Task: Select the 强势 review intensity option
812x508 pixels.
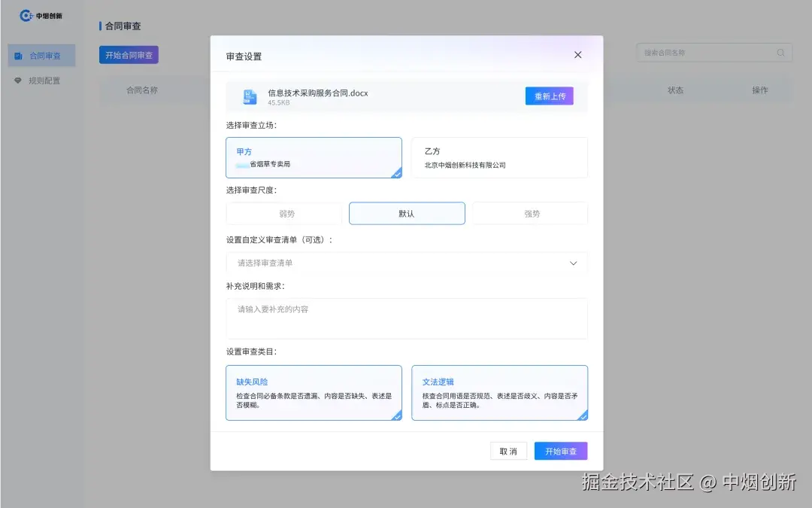Action: tap(529, 213)
